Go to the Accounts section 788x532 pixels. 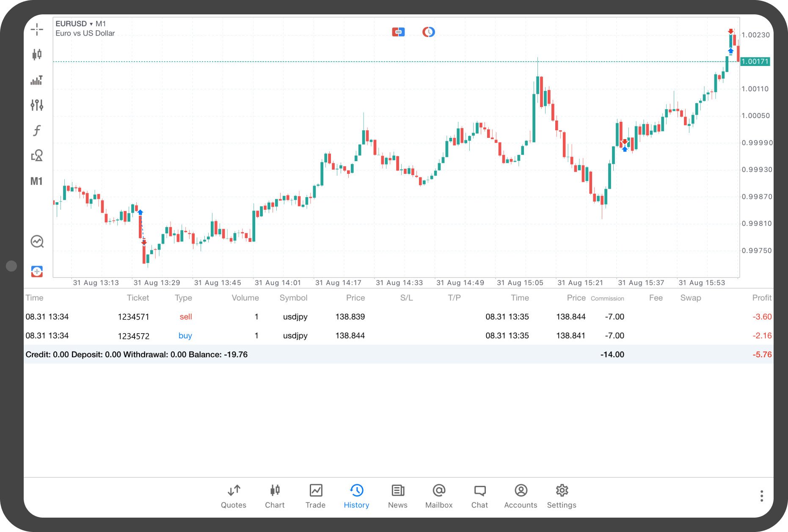pos(521,496)
